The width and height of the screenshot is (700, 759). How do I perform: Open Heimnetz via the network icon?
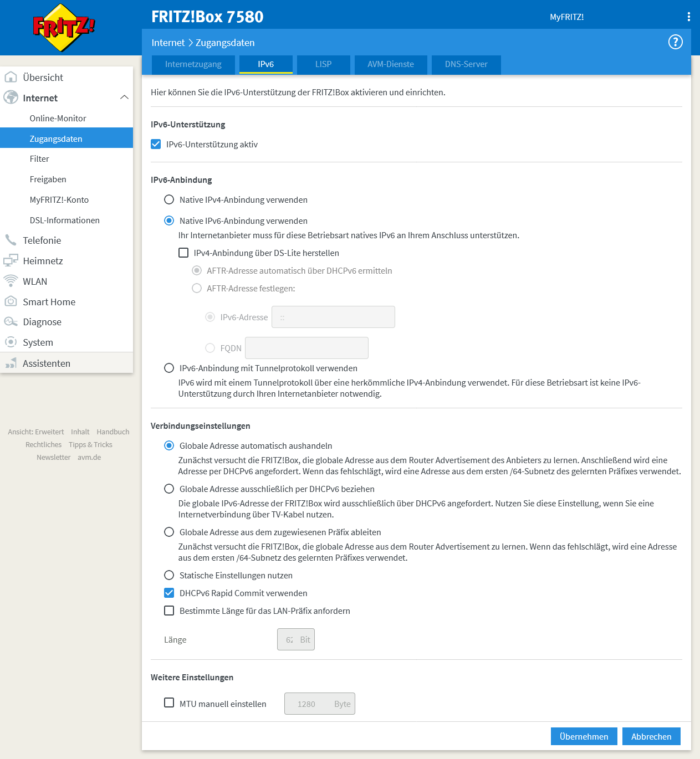coord(11,260)
